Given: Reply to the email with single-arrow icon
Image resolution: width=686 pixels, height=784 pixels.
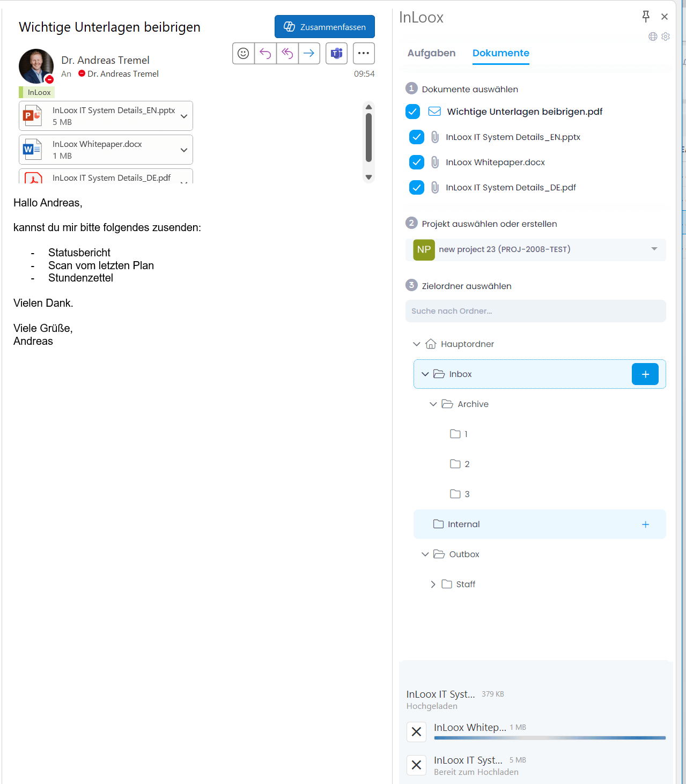Looking at the screenshot, I should (265, 53).
